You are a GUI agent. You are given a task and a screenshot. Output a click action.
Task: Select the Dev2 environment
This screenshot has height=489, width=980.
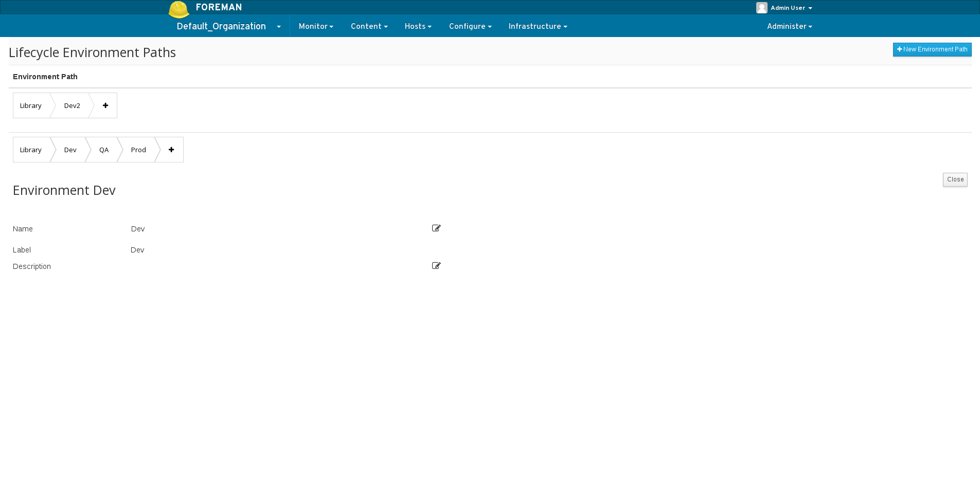tap(72, 105)
